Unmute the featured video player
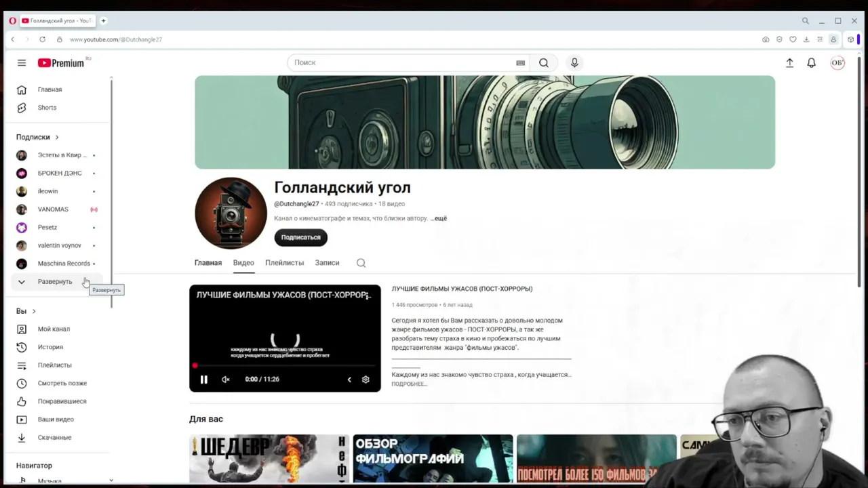This screenshot has width=868, height=488. (x=226, y=380)
